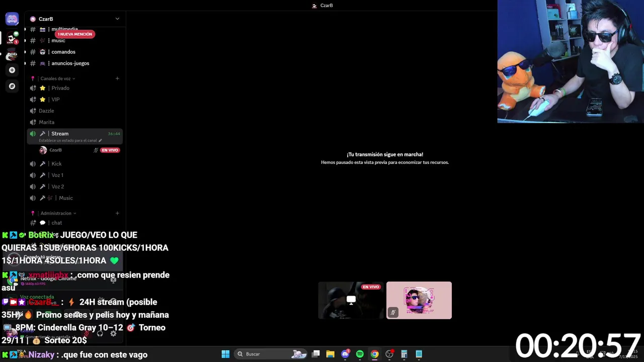Click the add a server plus icon

[x=12, y=70]
